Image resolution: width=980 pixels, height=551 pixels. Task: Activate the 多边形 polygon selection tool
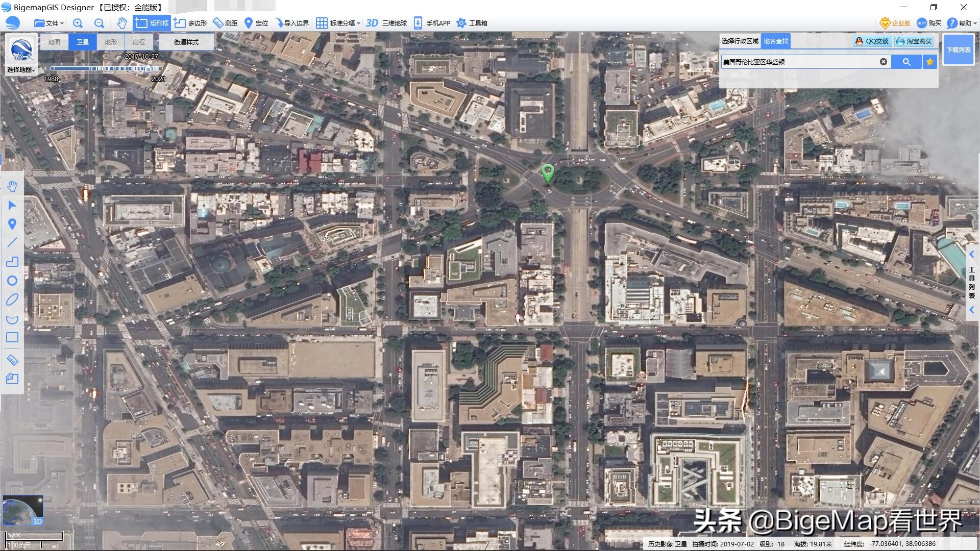click(190, 23)
